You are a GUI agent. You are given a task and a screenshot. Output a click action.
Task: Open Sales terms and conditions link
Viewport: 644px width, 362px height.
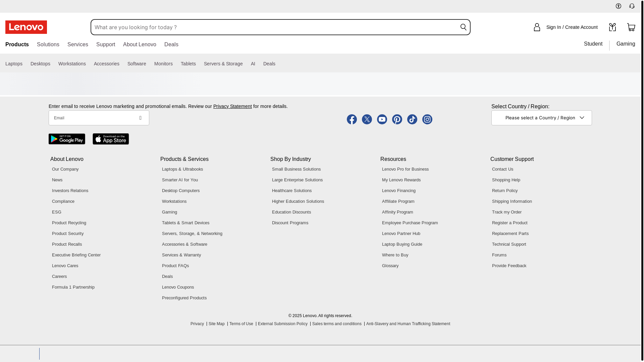point(337,324)
